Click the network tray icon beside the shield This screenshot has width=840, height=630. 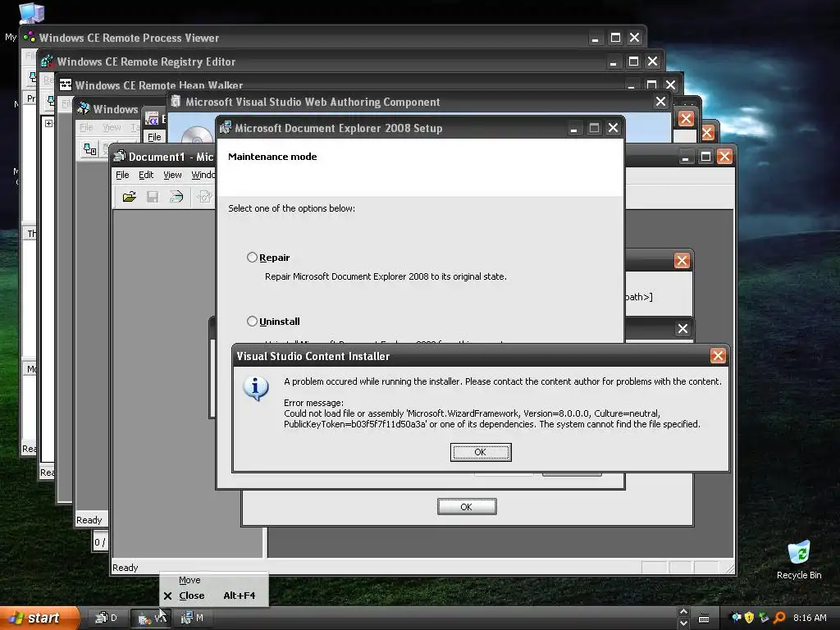764,618
